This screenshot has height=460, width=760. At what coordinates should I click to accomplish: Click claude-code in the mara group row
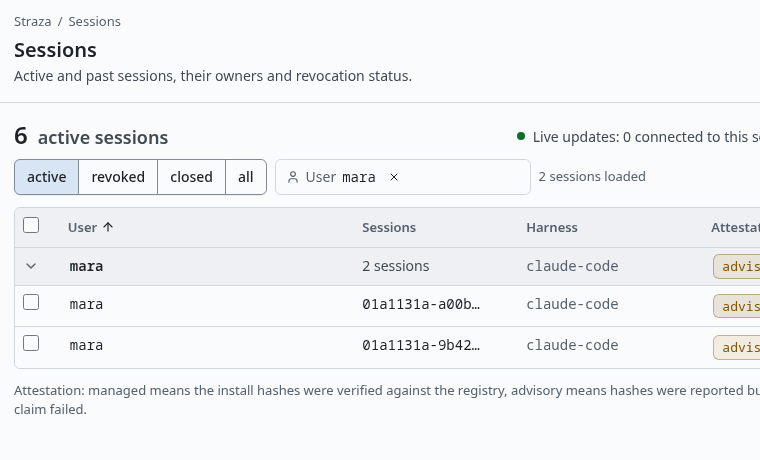point(572,266)
